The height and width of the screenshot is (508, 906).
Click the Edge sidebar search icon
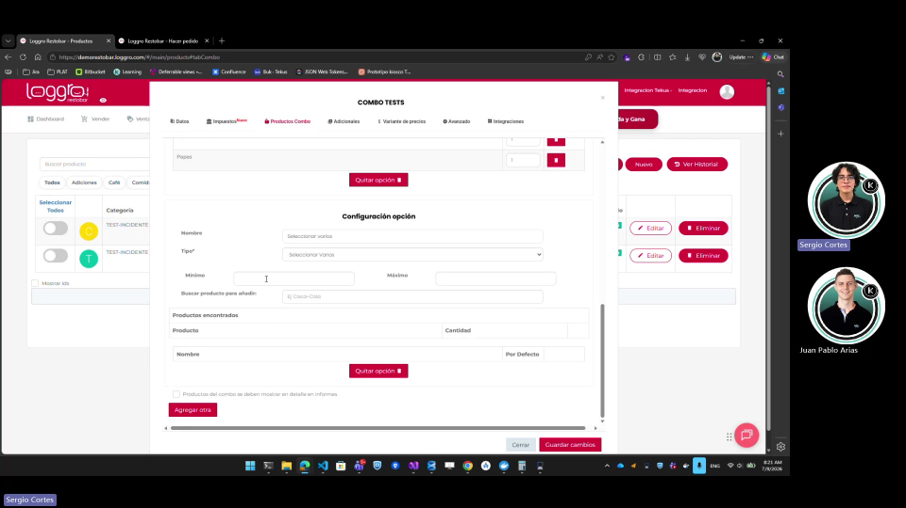tap(781, 75)
